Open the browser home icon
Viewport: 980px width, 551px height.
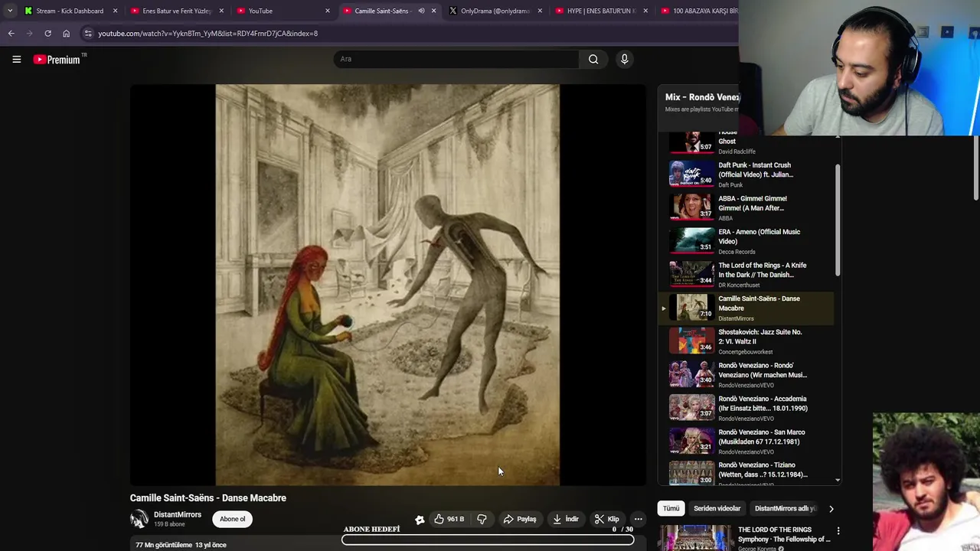point(66,34)
